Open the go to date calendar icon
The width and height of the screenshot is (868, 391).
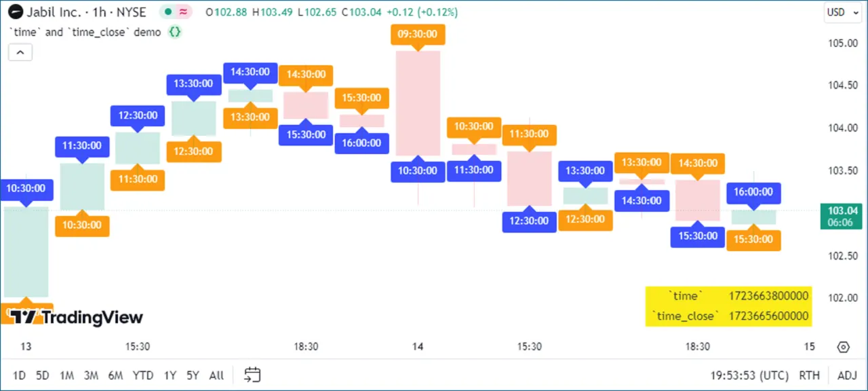[x=252, y=375]
